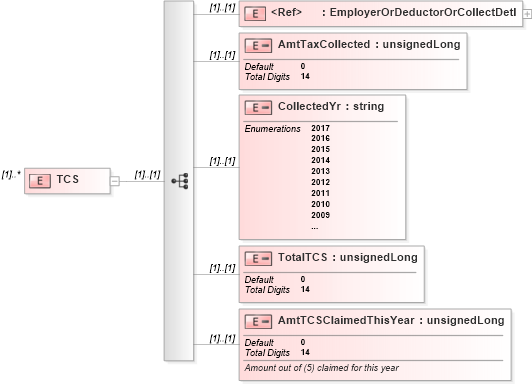
Task: Click enumeration value 2013
Action: (321, 171)
